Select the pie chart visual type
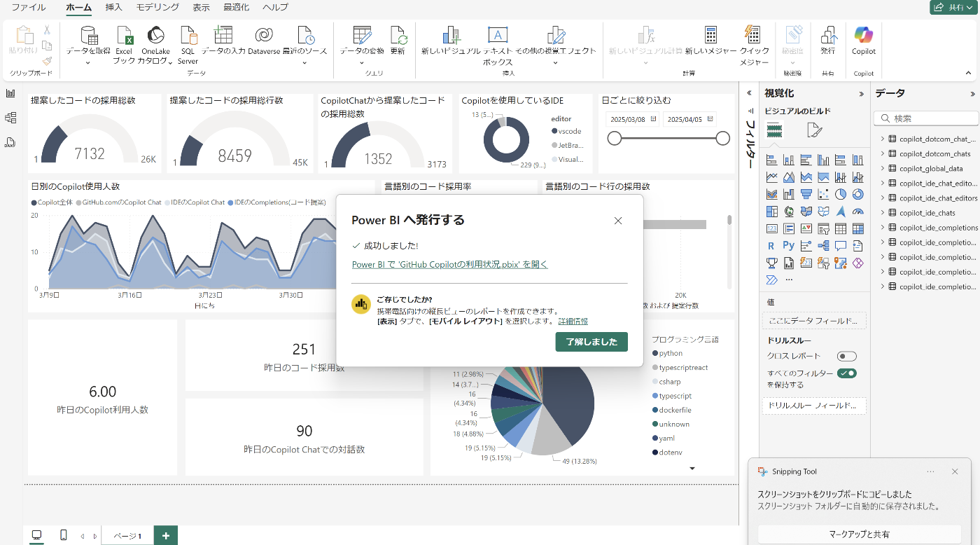The width and height of the screenshot is (980, 545). click(840, 194)
